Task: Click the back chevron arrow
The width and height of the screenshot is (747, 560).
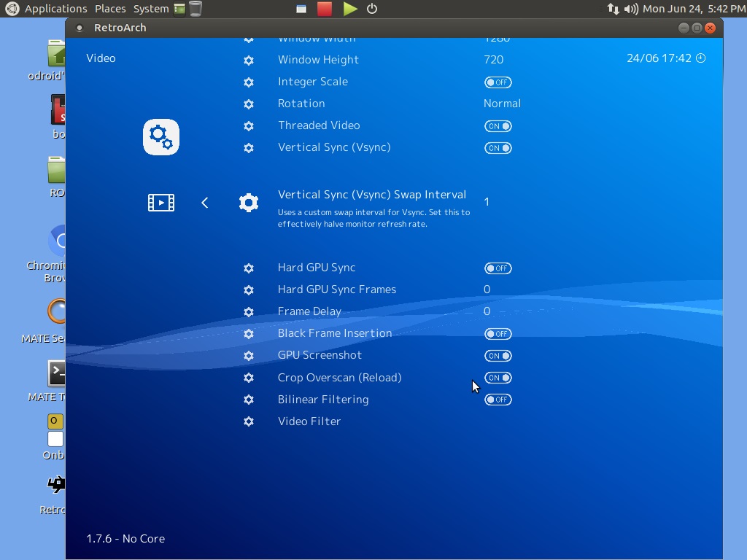Action: tap(205, 203)
